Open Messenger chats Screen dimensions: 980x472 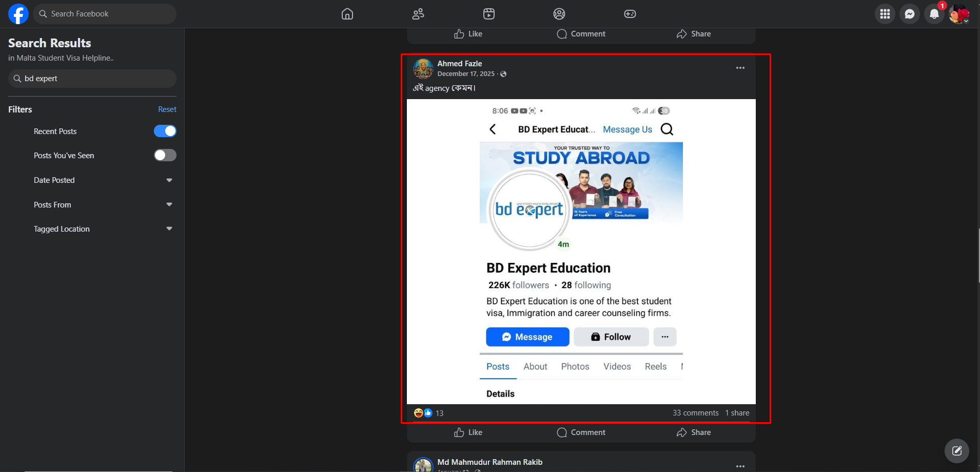pos(910,14)
